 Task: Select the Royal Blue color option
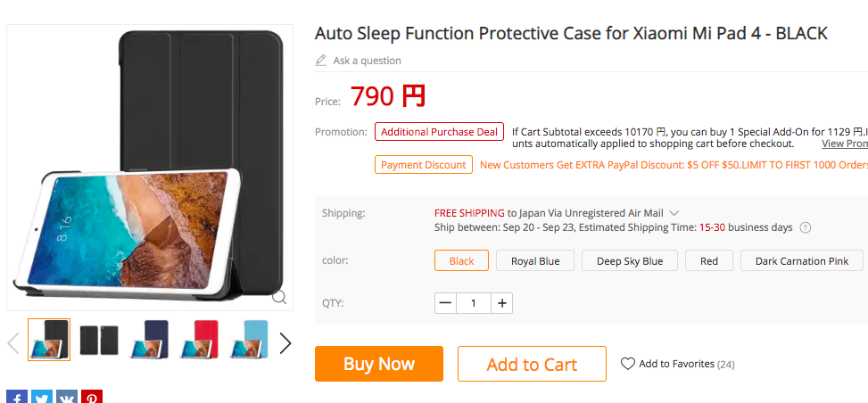tap(535, 261)
